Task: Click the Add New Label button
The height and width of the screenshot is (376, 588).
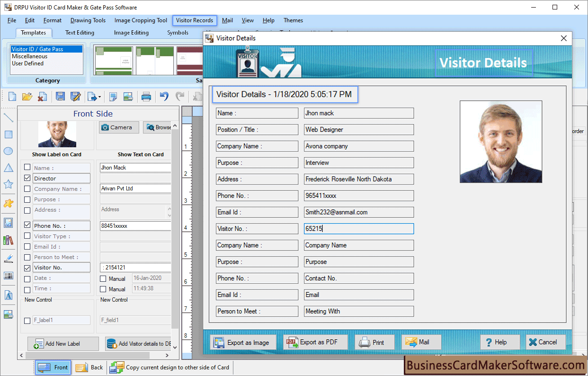Action: point(63,343)
